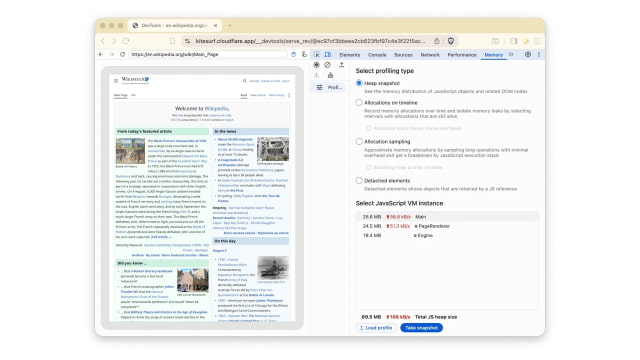This screenshot has height=360, width=640.
Task: Open Wikipedia page tools three-dot menu
Action: coord(289,95)
